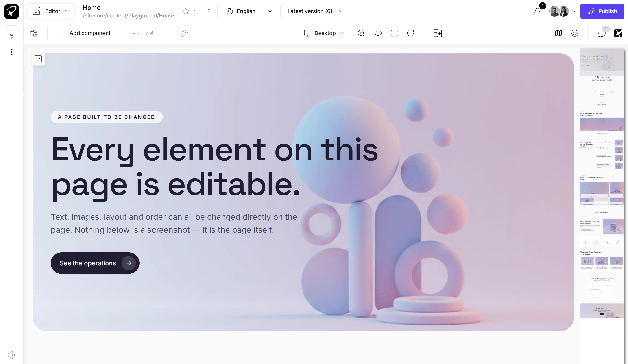Click the Sitecore logo in the sidebar
The image size is (628, 364).
point(11,11)
